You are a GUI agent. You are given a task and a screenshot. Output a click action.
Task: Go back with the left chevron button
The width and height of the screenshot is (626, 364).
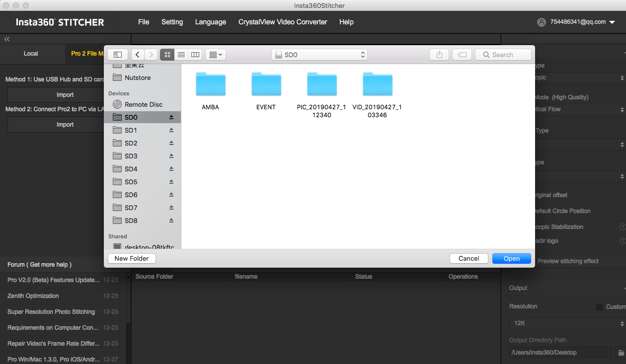138,55
